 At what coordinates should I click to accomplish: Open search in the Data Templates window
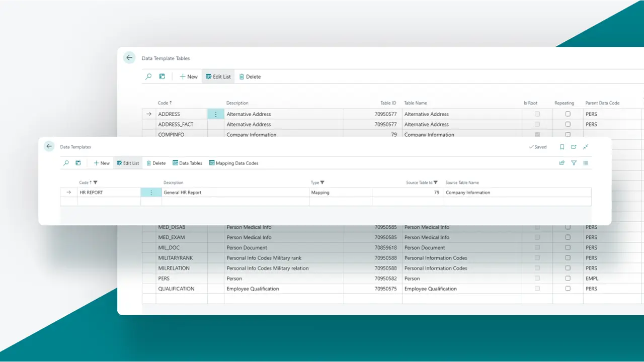click(x=65, y=163)
